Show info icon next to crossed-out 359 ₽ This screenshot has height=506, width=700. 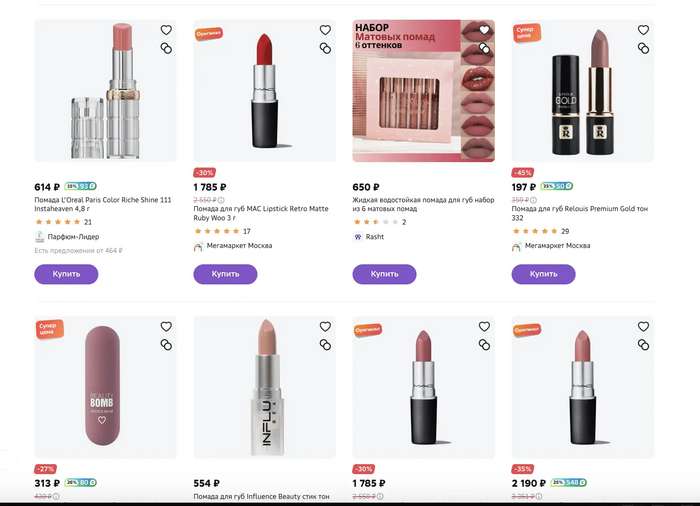click(533, 200)
